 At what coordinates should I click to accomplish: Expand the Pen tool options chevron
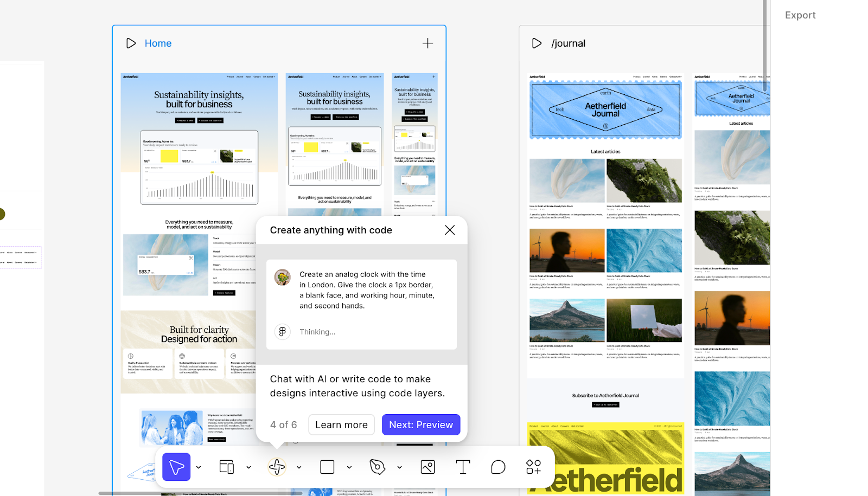click(x=400, y=467)
